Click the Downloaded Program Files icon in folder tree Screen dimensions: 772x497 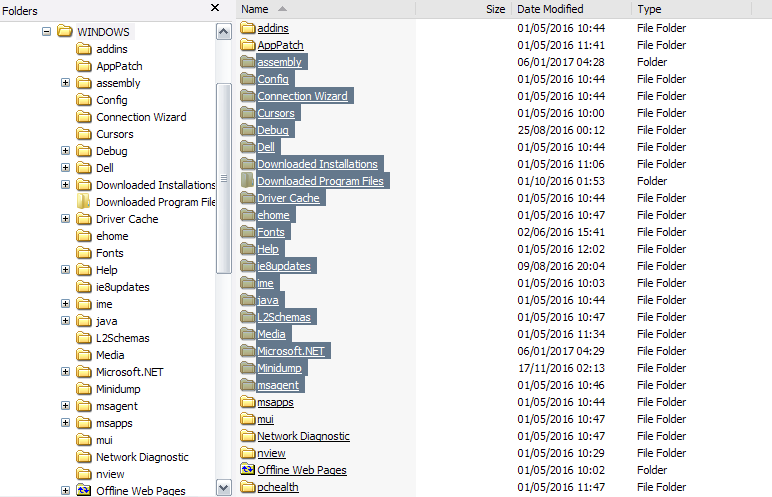point(84,201)
